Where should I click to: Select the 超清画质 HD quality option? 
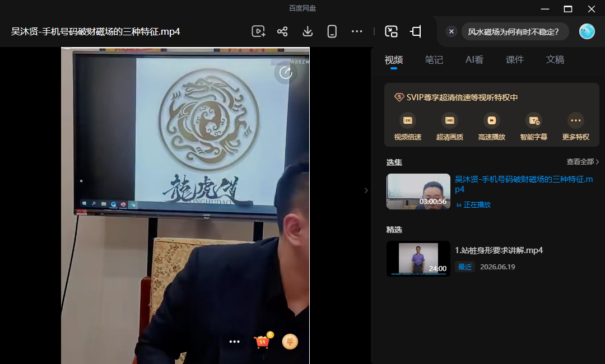point(449,127)
